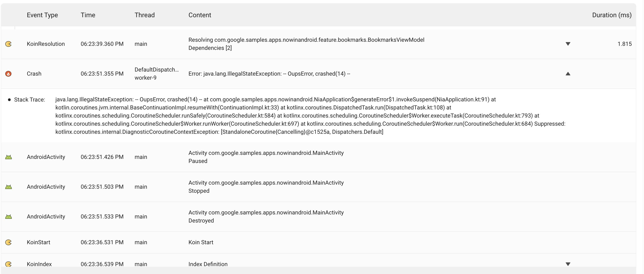
Task: Click the KoinResolution Pac-Man event icon
Action: (x=9, y=44)
